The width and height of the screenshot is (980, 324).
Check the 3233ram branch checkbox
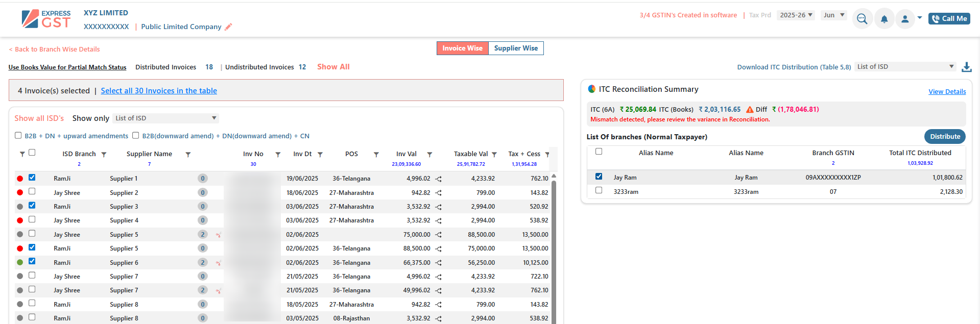pos(599,190)
